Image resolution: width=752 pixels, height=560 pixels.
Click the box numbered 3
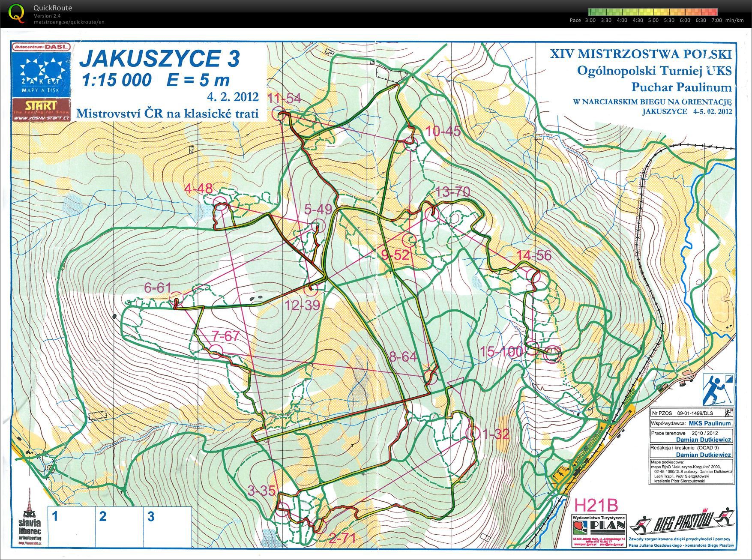167,526
